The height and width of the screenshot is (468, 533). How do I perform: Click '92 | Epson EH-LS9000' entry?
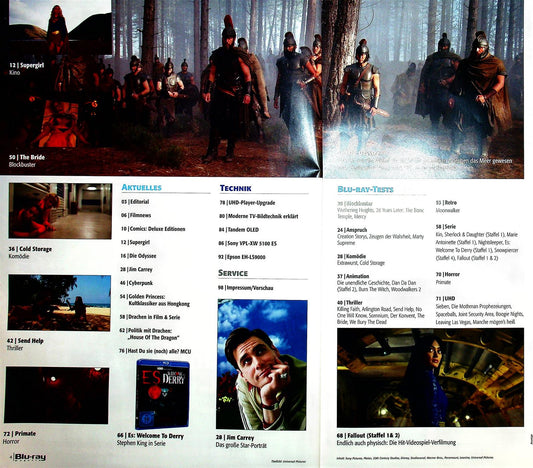(242, 257)
